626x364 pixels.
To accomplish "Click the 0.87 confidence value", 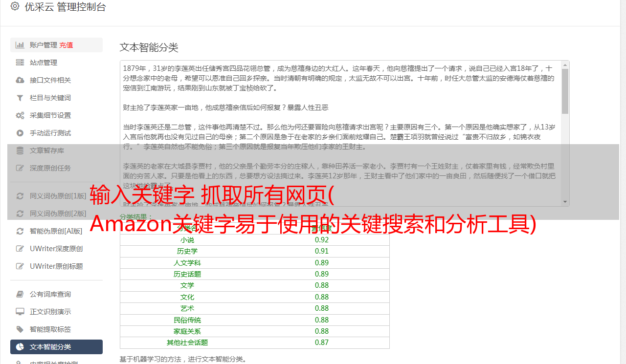I will (322, 343).
